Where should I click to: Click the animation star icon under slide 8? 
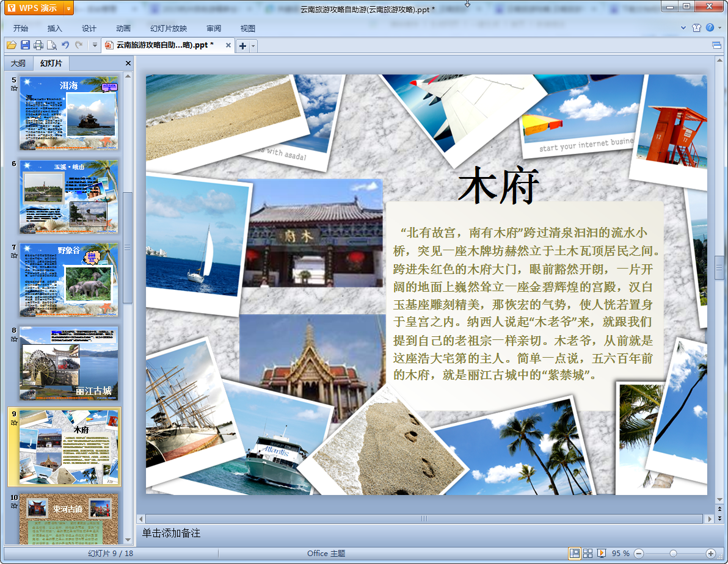(x=14, y=339)
